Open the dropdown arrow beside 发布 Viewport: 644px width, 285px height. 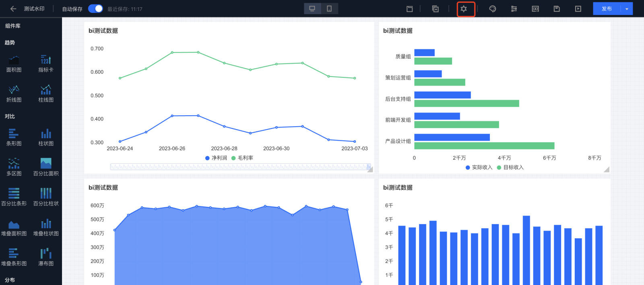(627, 9)
